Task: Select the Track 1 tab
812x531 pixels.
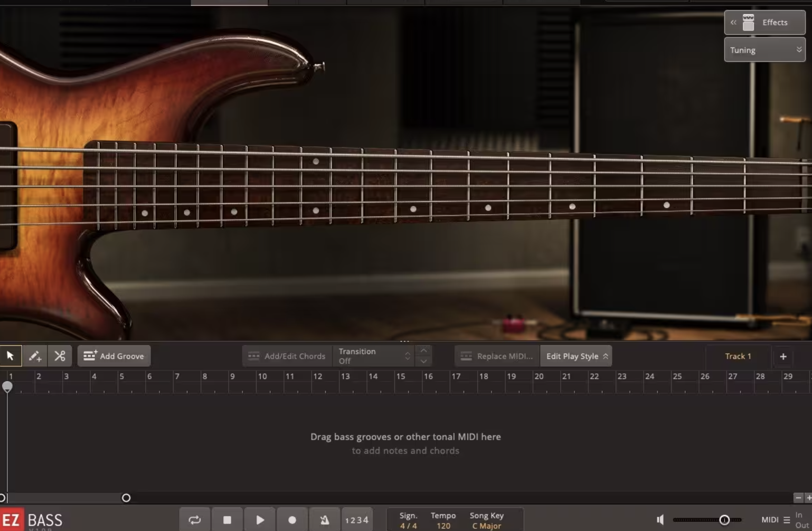Action: 738,356
